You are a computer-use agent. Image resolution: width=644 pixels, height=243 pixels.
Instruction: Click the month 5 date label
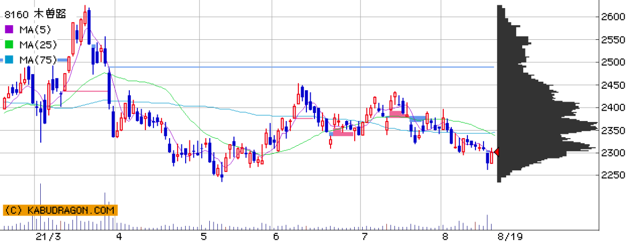[x=203, y=237]
